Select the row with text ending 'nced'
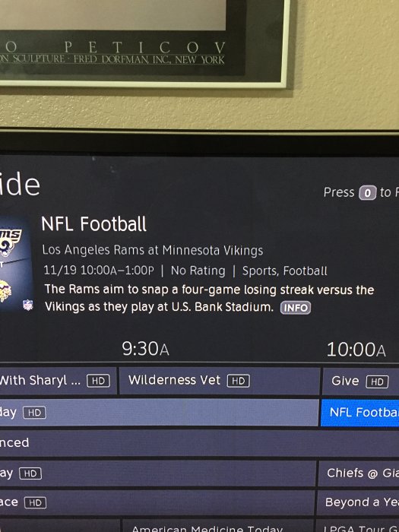 pos(199,443)
